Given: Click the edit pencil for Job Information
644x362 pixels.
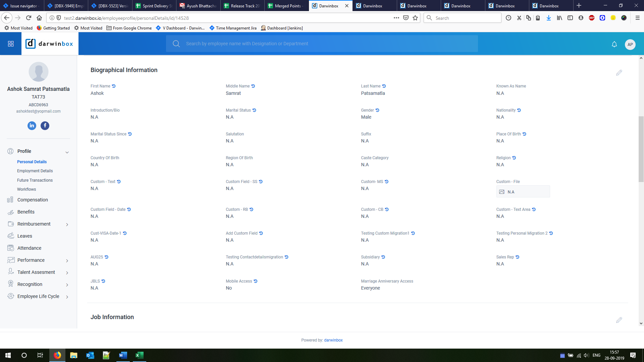Looking at the screenshot, I should [x=619, y=320].
